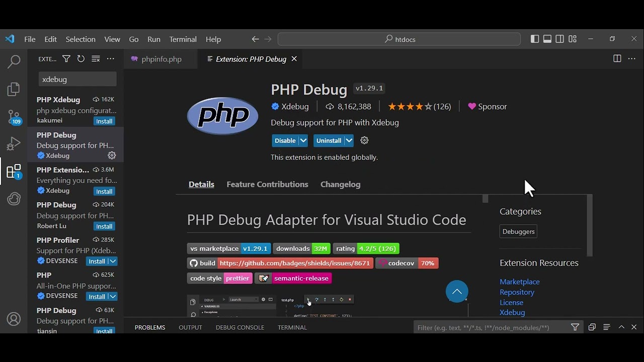Open Disable button dropdown arrow

(303, 141)
